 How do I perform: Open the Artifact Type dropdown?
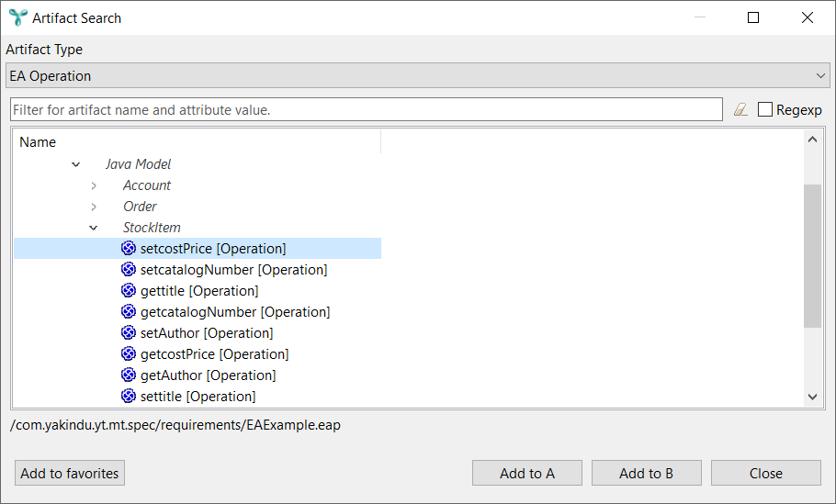click(418, 76)
